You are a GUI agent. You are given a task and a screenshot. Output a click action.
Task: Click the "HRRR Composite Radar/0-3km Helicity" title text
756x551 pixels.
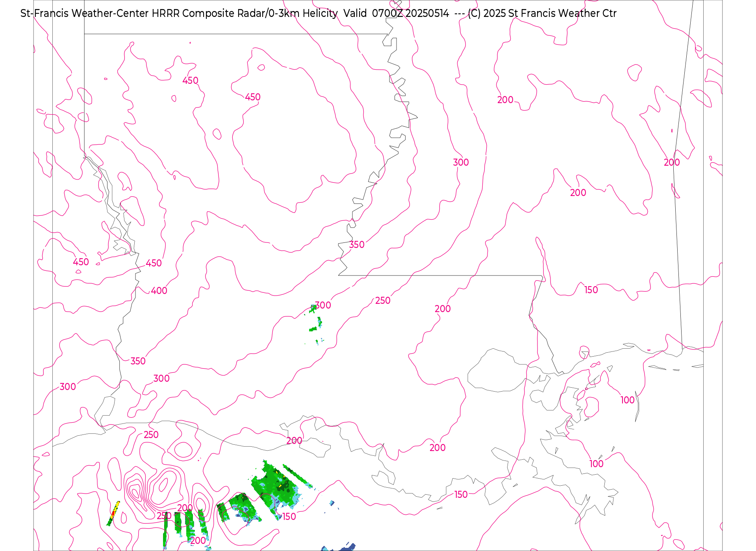click(x=245, y=13)
